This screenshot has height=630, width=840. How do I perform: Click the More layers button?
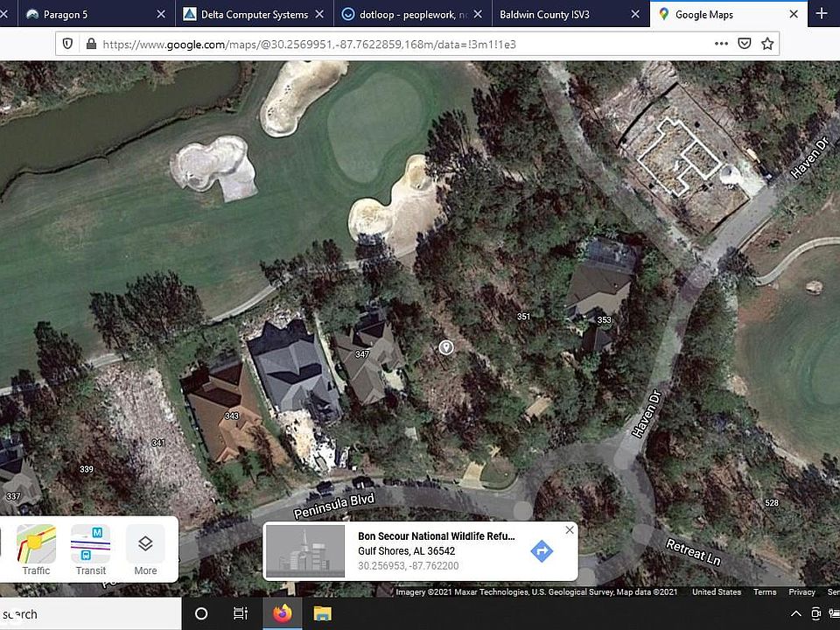click(x=145, y=549)
